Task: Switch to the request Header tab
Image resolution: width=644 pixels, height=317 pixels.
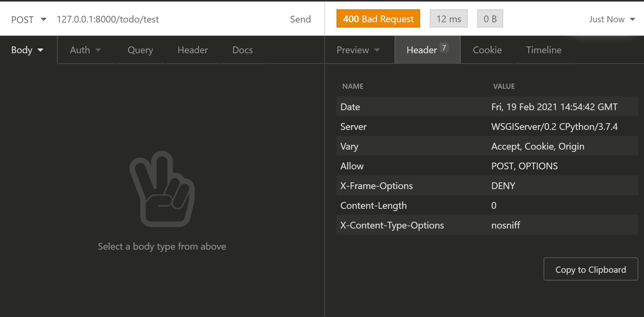Action: click(193, 50)
